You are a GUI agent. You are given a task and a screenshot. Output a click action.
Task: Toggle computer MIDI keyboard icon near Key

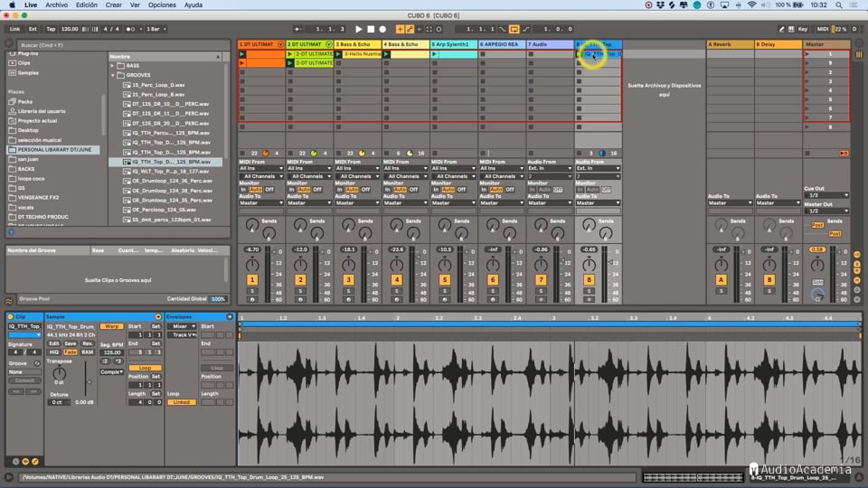pos(791,29)
